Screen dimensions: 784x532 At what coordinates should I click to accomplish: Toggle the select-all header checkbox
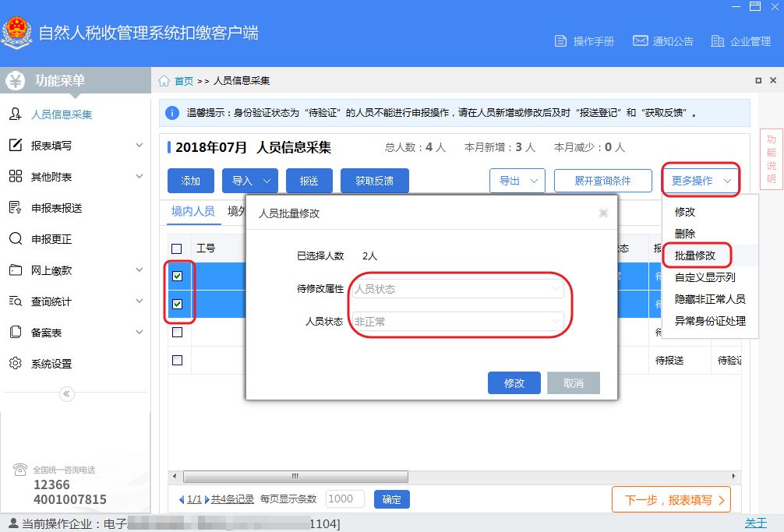coord(176,248)
